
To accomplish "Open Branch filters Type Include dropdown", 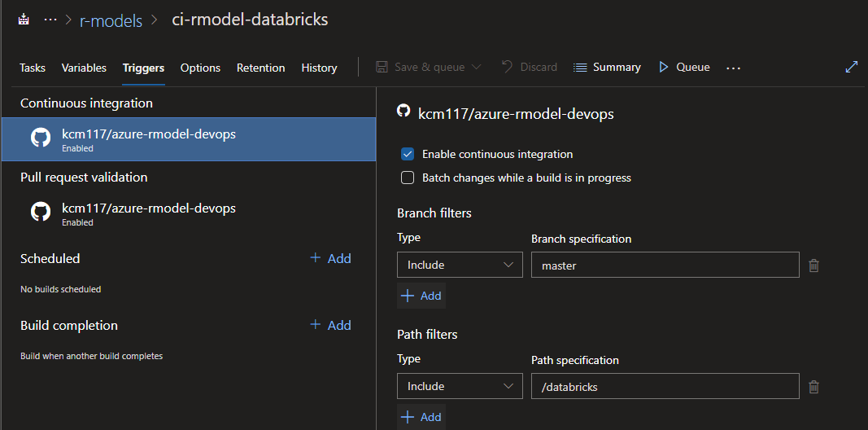I will 460,265.
